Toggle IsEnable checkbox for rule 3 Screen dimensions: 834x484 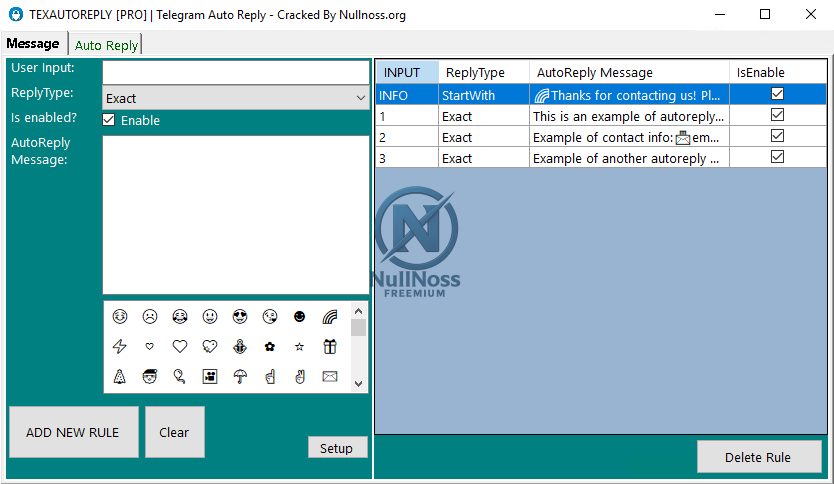777,157
